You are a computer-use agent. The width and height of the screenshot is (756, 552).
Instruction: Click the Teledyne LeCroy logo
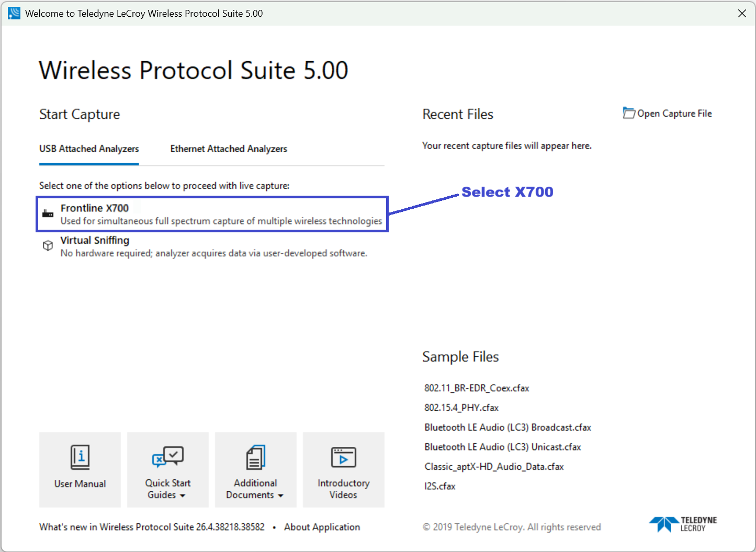(683, 524)
